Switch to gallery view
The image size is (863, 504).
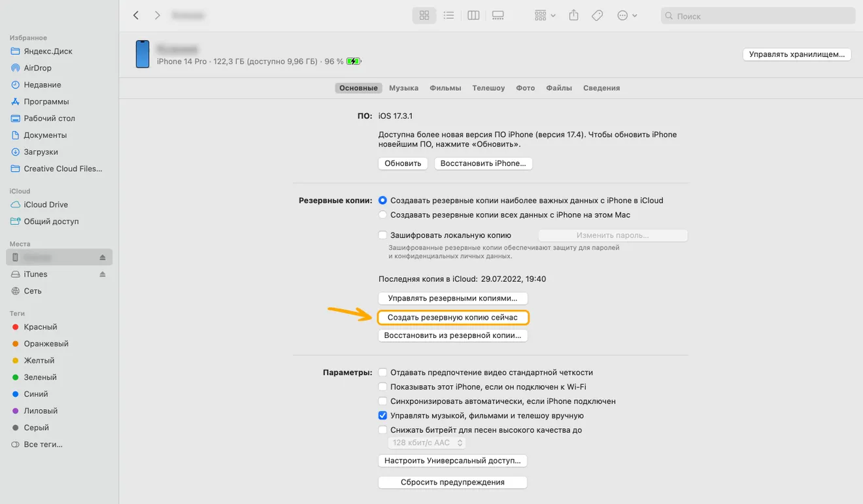tap(498, 15)
